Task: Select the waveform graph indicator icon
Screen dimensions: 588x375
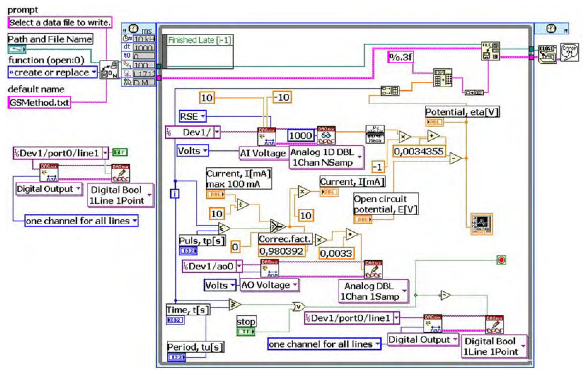Action: 481,224
